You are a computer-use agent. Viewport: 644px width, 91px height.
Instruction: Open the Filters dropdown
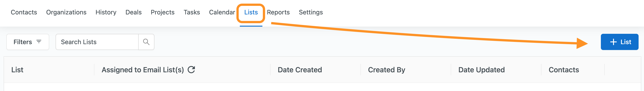point(28,42)
